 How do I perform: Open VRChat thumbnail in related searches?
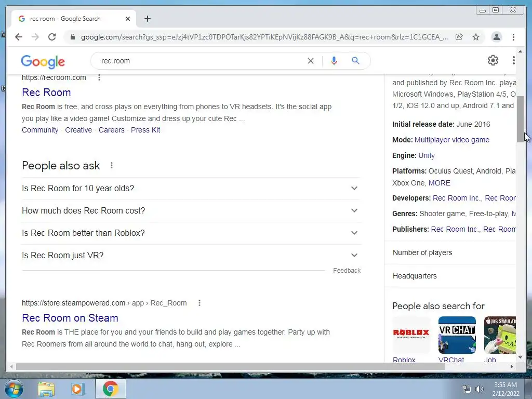click(x=457, y=335)
